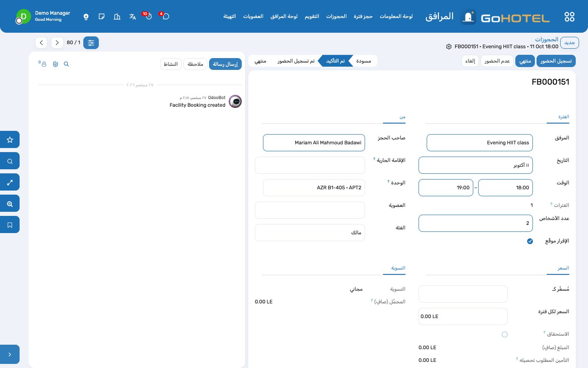Viewport: 588px width, 368px height.
Task: Open the التقويم calendar menu
Action: point(312,16)
